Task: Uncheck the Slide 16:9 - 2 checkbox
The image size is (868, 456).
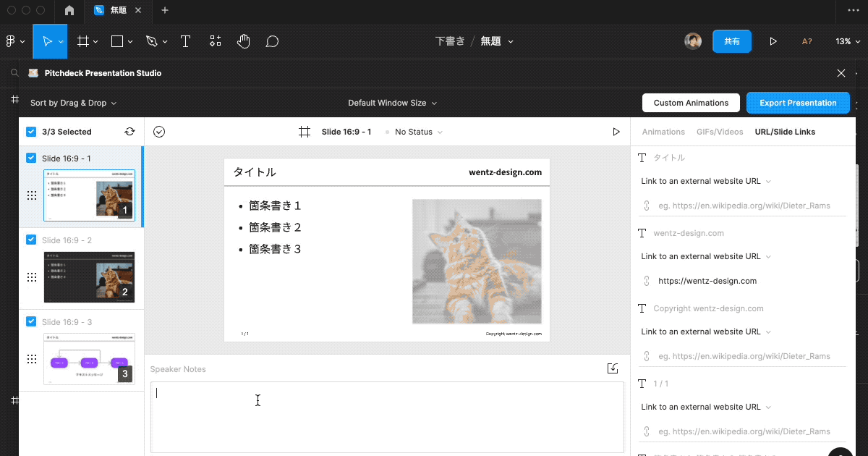Action: pyautogui.click(x=30, y=240)
